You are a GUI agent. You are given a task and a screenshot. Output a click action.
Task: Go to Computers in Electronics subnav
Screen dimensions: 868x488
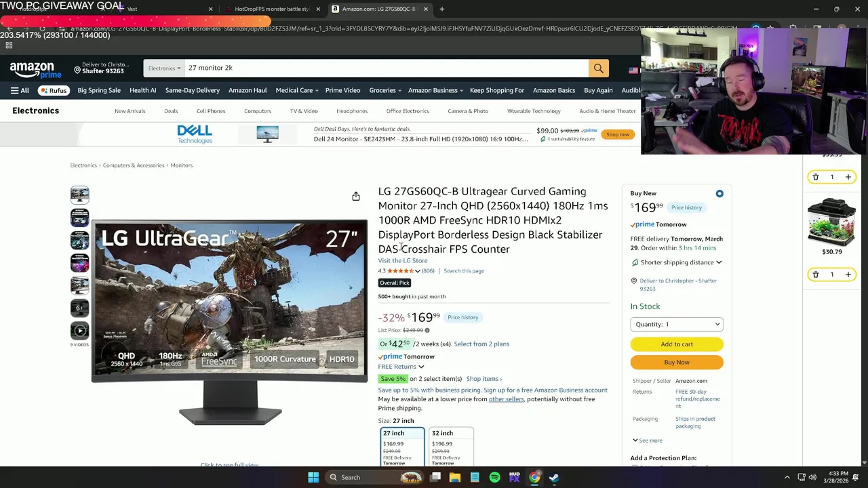[258, 111]
